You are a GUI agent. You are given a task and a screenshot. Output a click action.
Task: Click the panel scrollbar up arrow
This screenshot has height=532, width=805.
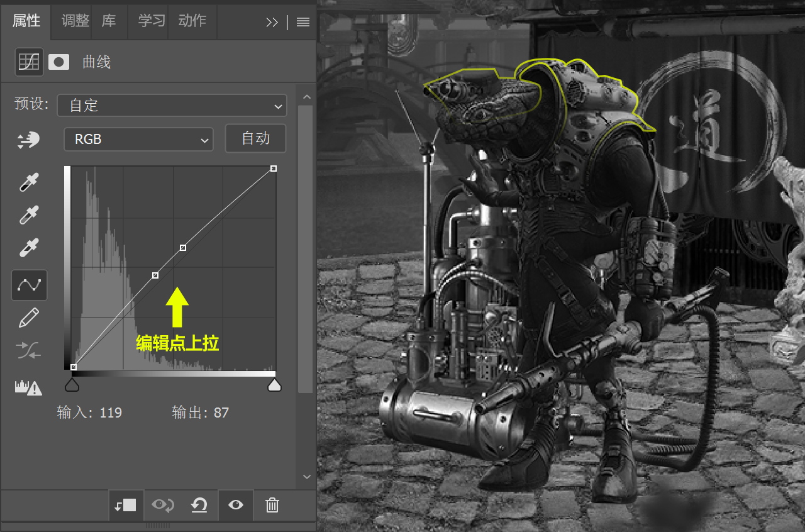click(306, 97)
